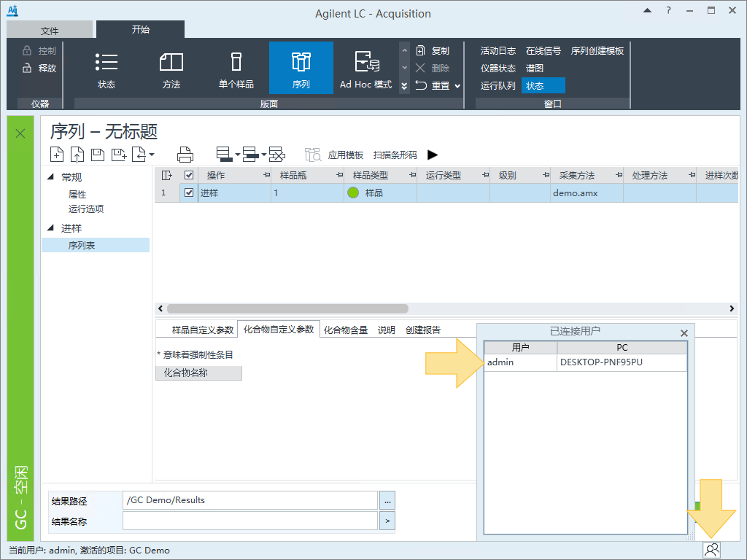Click the save-as floppy icon with plus
The height and width of the screenshot is (560, 747).
(119, 155)
